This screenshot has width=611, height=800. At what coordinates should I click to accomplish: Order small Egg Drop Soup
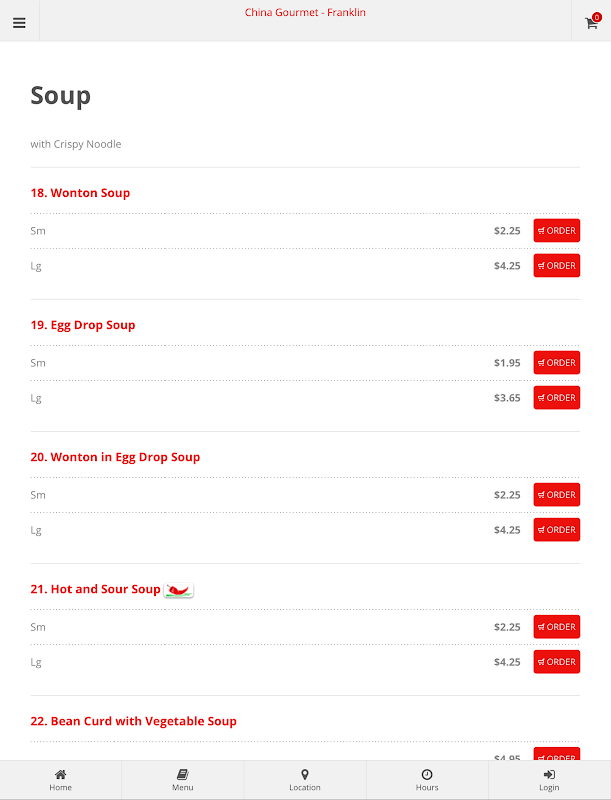[x=556, y=363]
